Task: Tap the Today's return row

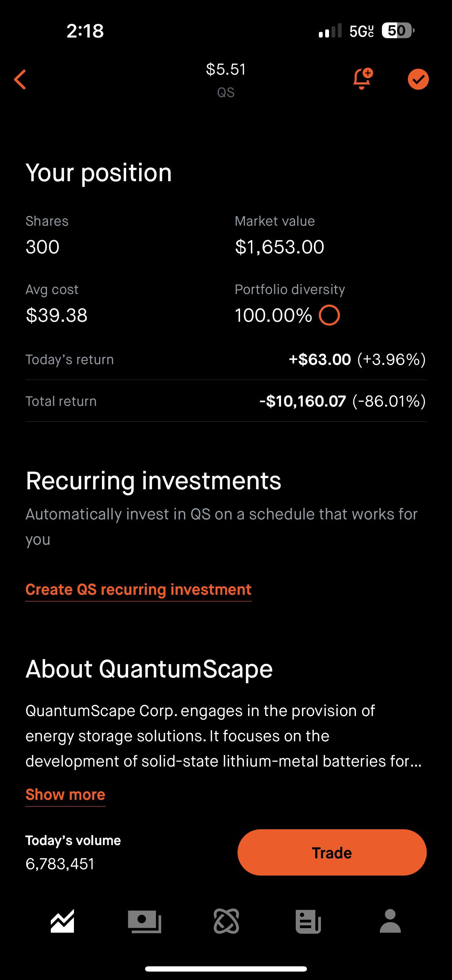Action: 226,360
